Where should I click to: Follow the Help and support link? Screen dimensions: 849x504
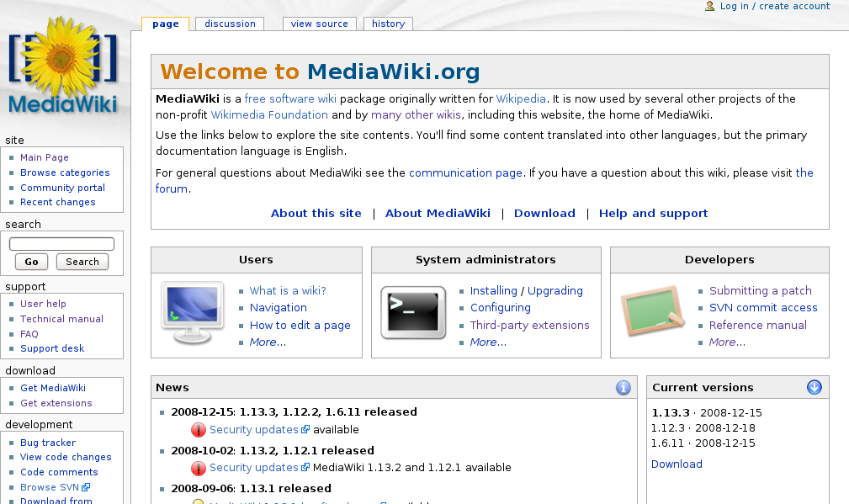(x=653, y=213)
